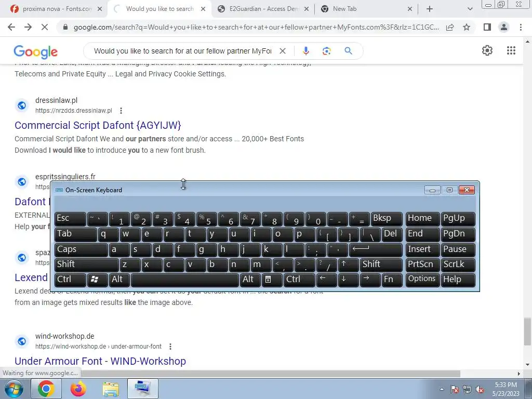Click the Home key on keyboard
532x399 pixels.
(x=423, y=219)
